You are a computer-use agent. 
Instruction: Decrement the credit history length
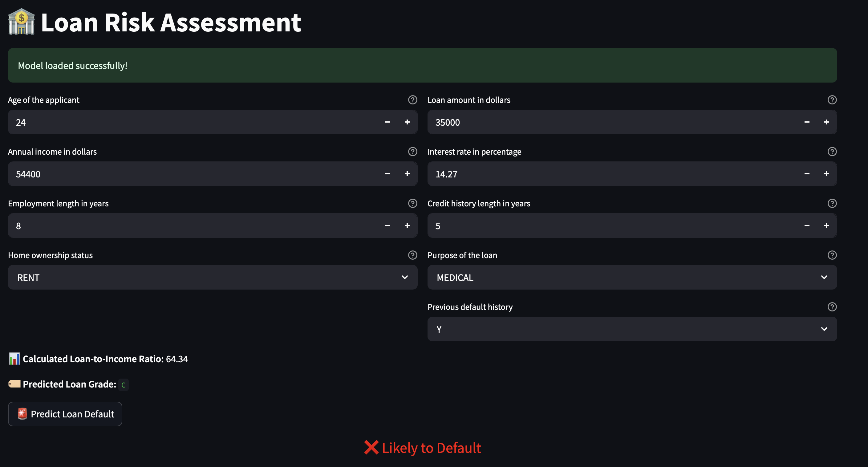pyautogui.click(x=807, y=225)
